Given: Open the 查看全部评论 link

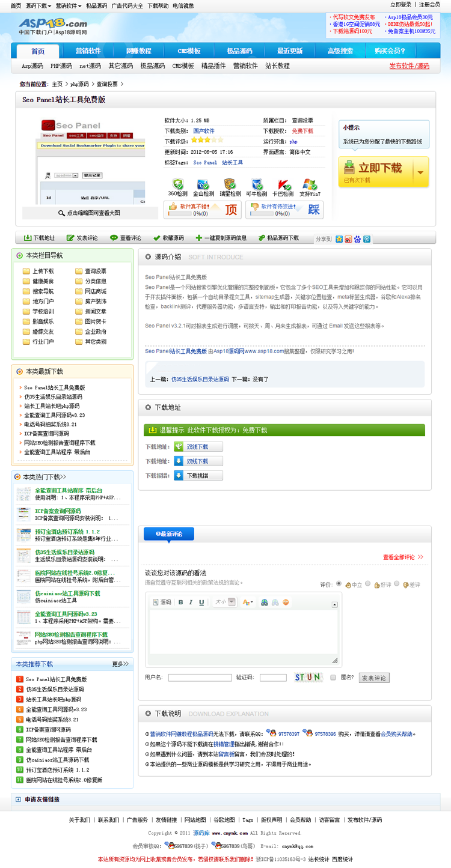Looking at the screenshot, I should 403,557.
